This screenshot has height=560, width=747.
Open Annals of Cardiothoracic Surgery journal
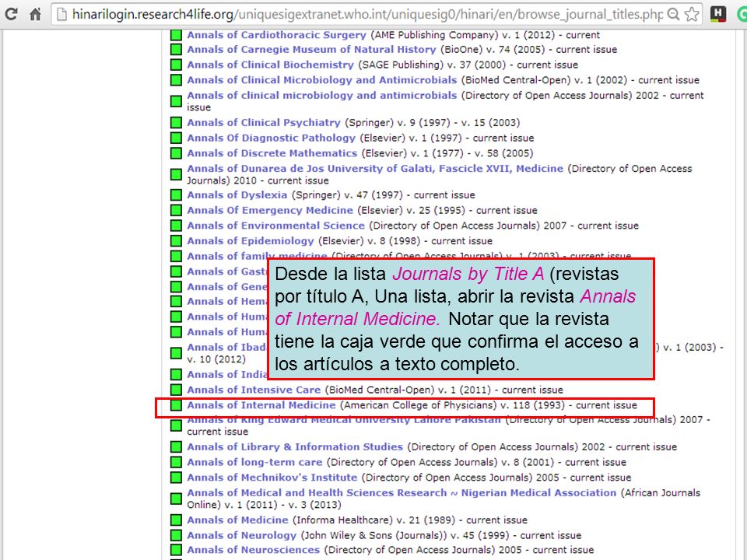point(276,35)
